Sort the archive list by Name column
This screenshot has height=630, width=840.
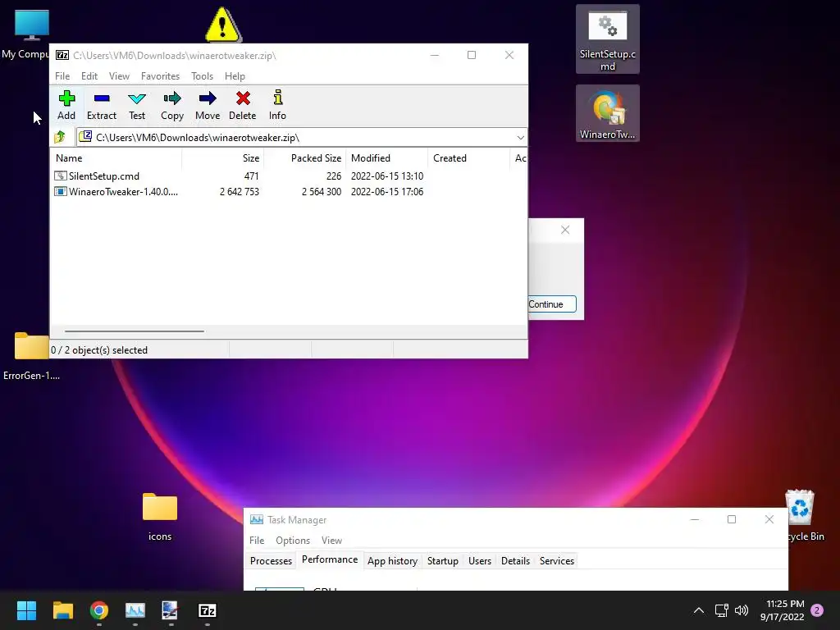(116, 158)
